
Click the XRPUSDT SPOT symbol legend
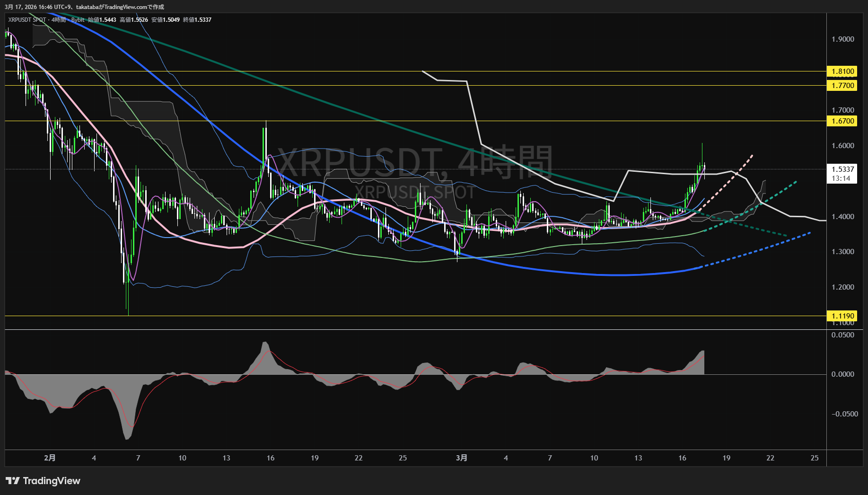27,20
